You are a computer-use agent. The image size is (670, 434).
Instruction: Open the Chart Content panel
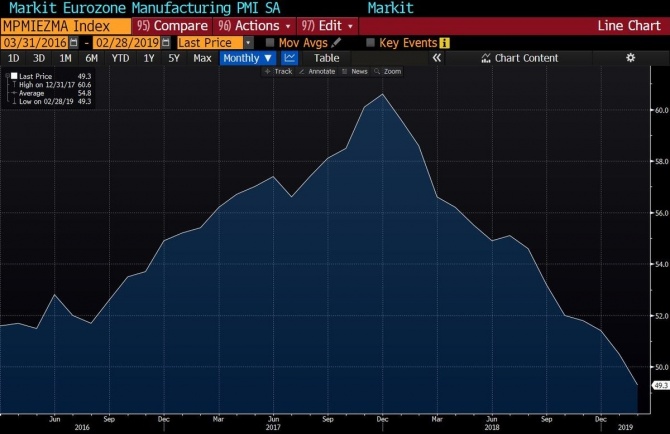(x=520, y=58)
